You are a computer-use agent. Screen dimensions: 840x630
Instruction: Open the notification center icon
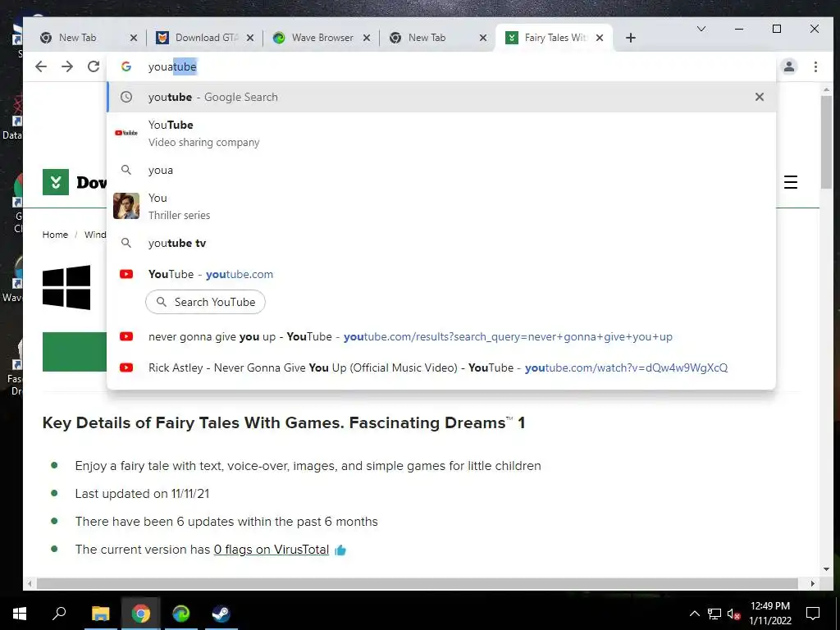[x=813, y=614]
